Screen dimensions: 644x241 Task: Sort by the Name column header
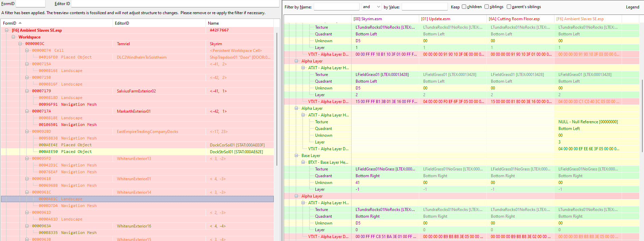pos(239,23)
